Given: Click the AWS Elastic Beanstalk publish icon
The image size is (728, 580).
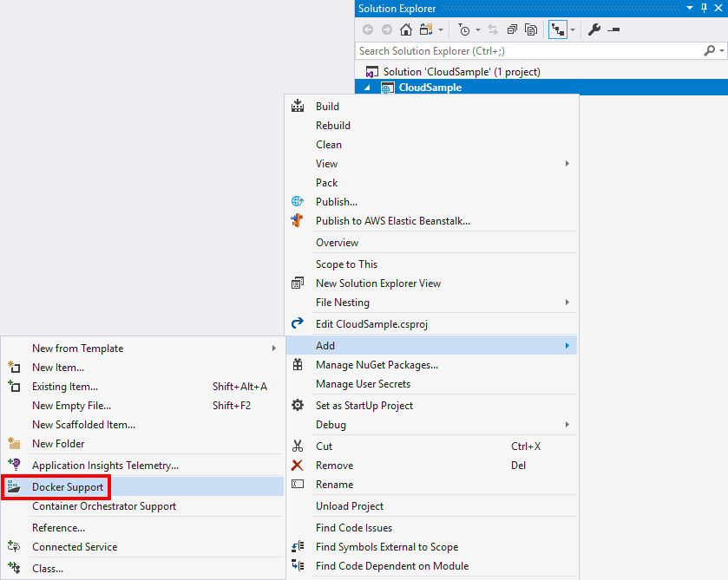Looking at the screenshot, I should click(x=298, y=220).
